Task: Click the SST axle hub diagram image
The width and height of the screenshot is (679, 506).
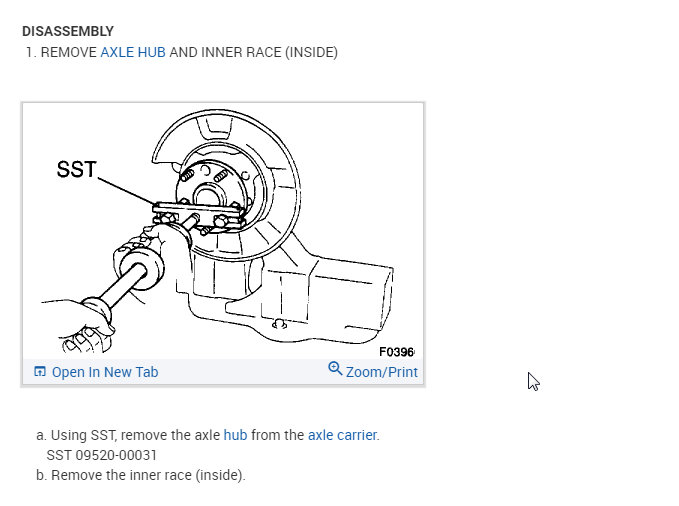Action: [x=223, y=231]
